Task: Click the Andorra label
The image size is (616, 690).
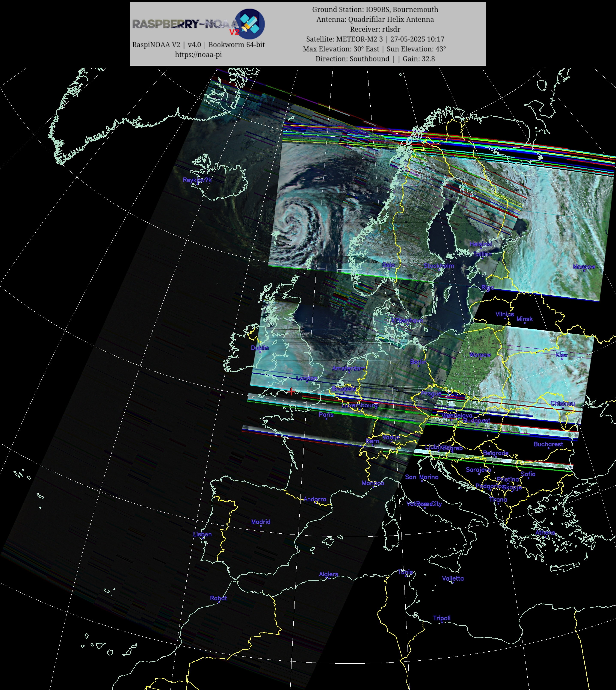Action: (315, 499)
